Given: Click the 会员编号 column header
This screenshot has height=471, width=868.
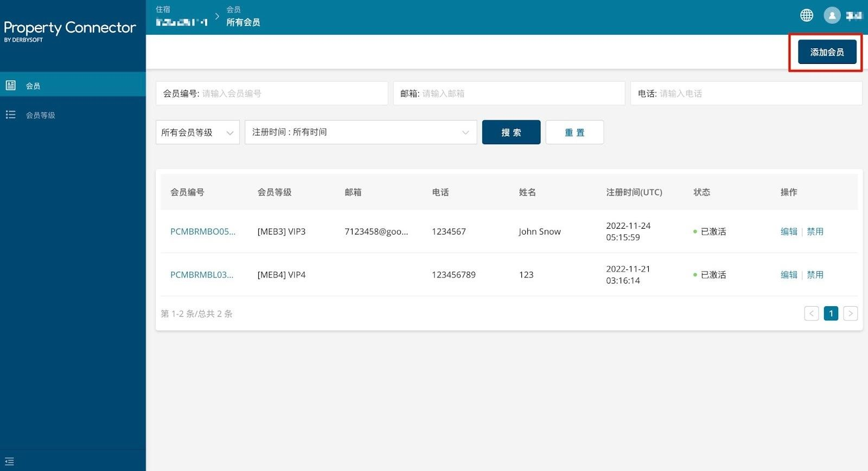Looking at the screenshot, I should click(x=187, y=192).
